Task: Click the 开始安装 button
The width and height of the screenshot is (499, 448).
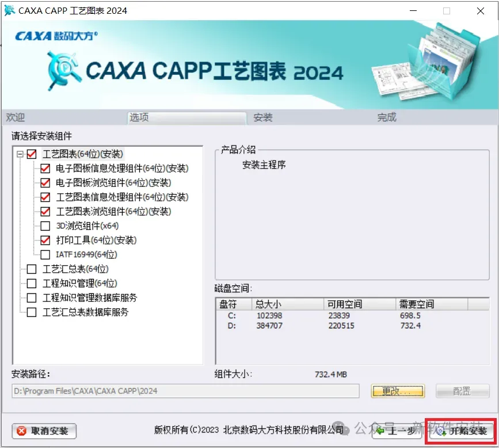Action: click(462, 431)
